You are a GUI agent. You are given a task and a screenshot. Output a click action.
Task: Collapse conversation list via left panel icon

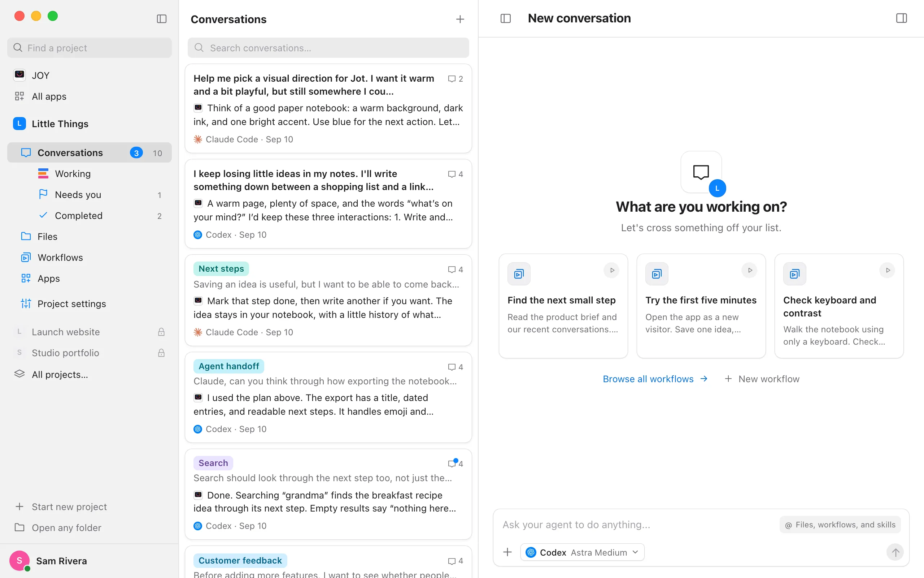pos(506,18)
